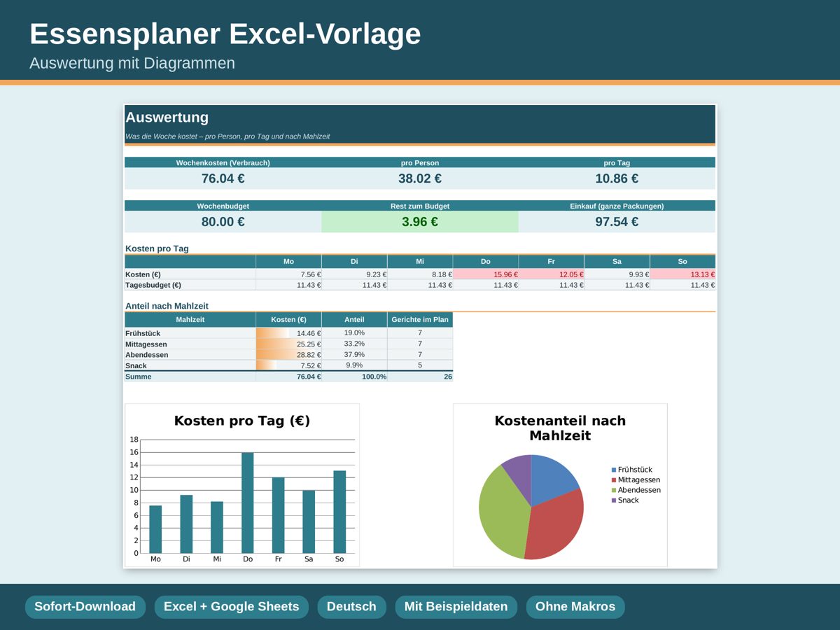
Task: Click the Einkauf 97.54 € value cell
Action: click(617, 222)
